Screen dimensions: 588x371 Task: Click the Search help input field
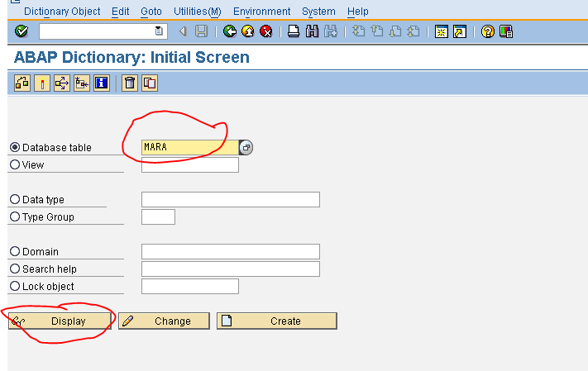(231, 269)
